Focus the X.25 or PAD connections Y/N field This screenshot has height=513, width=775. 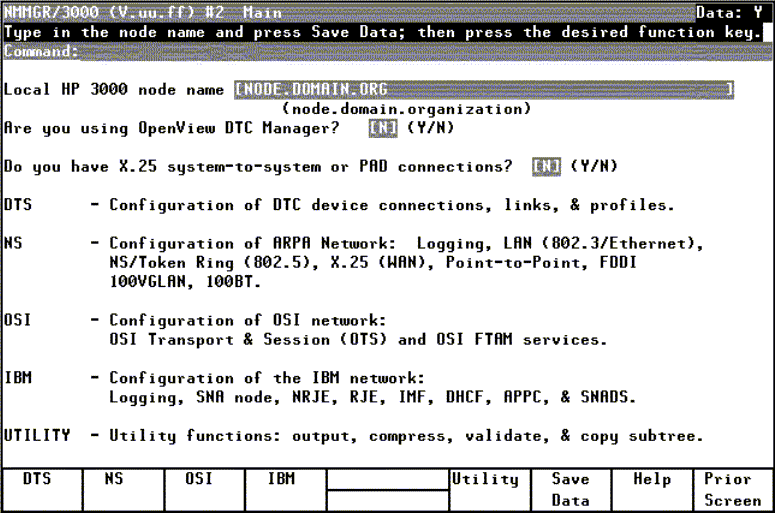point(546,167)
